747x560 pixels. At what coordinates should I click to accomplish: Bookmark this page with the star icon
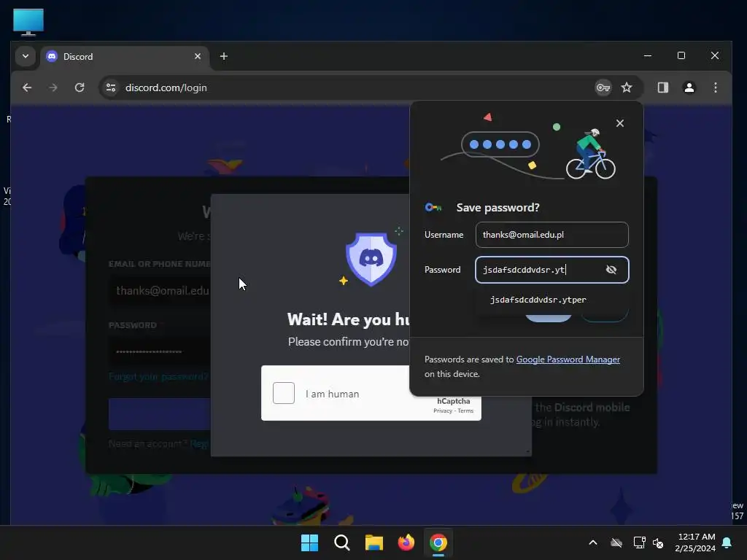click(627, 87)
